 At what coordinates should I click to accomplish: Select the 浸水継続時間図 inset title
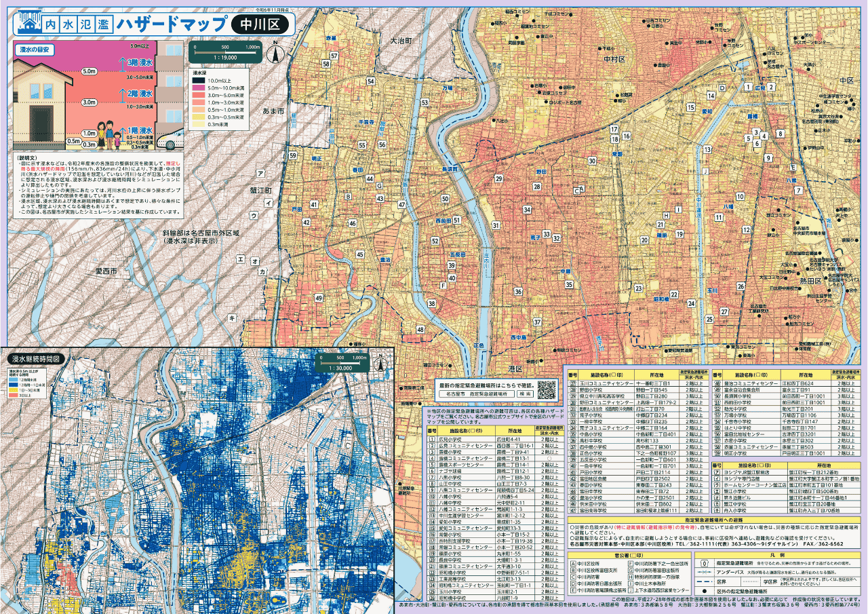(35, 358)
